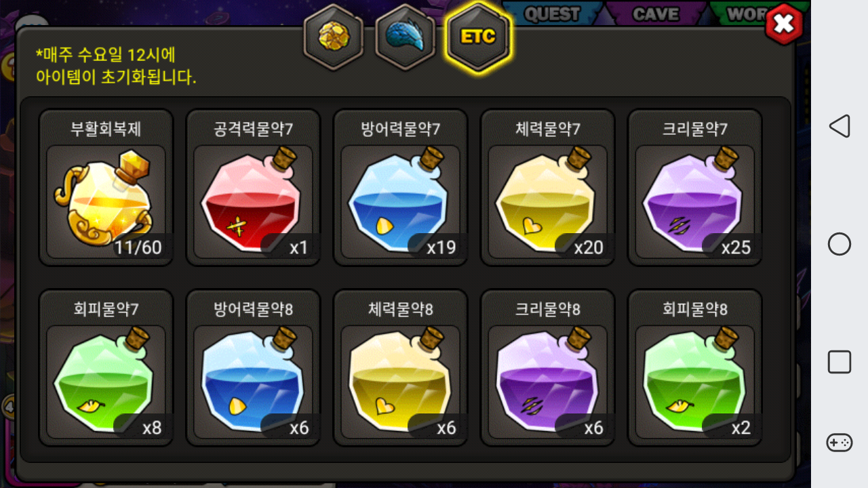Tap the Android home circle button
The image size is (868, 488).
click(840, 244)
